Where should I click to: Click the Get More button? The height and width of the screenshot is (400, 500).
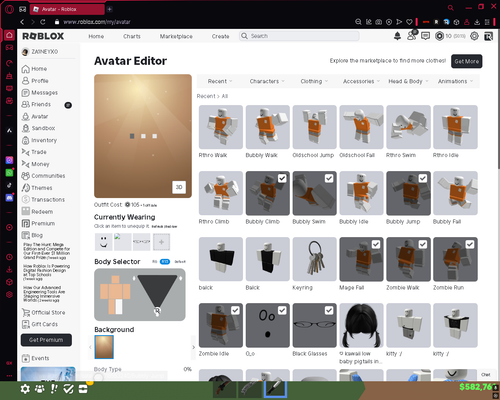pyautogui.click(x=466, y=61)
